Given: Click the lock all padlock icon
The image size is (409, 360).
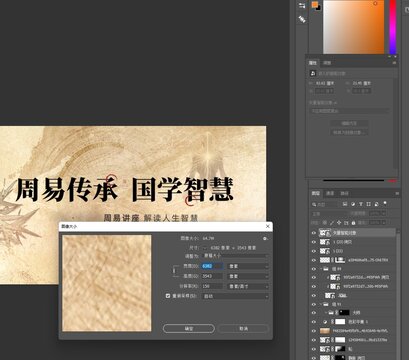Looking at the screenshot, I should 353,222.
